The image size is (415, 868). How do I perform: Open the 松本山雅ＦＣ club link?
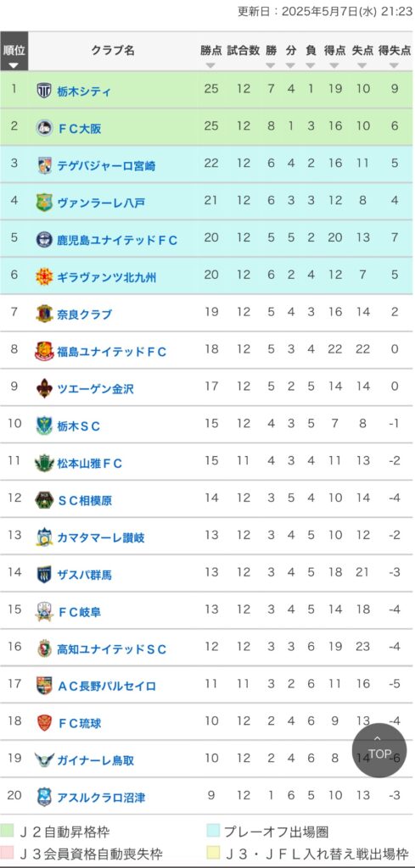tap(90, 463)
